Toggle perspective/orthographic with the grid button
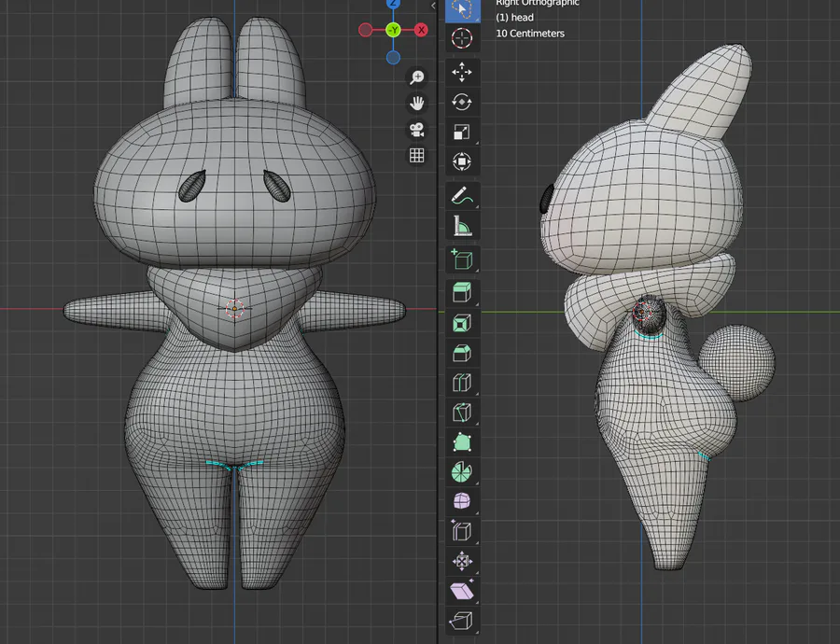 coord(417,155)
